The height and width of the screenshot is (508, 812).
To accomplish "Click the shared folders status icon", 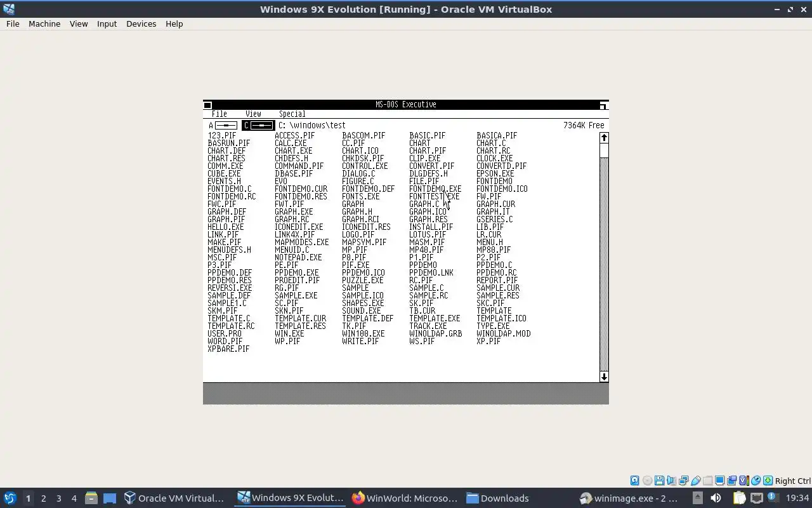I will (707, 481).
